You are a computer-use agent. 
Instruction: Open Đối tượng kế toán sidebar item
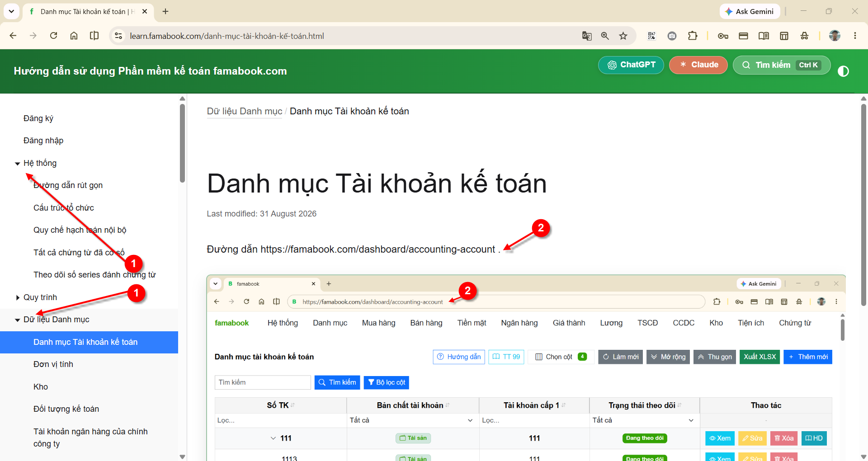click(x=66, y=409)
